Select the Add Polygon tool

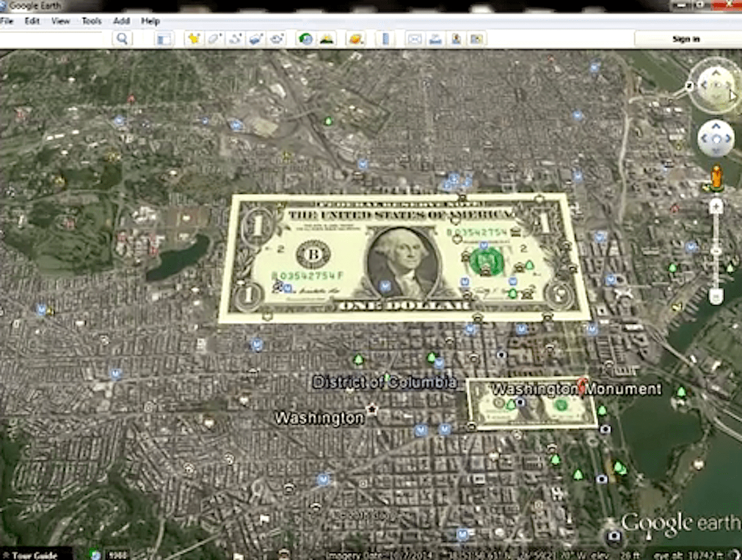click(x=215, y=39)
